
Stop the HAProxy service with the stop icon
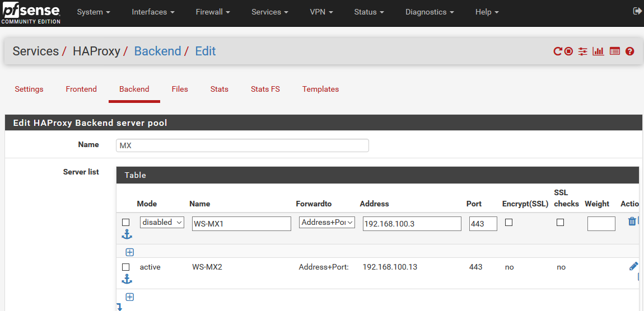[568, 51]
